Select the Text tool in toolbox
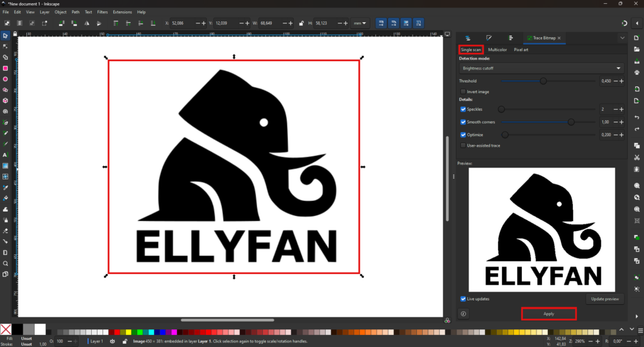 tap(6, 155)
